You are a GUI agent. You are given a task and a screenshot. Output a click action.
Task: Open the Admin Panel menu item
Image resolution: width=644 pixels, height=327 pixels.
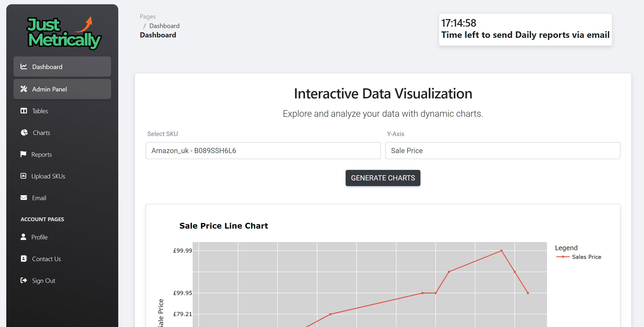pyautogui.click(x=62, y=89)
